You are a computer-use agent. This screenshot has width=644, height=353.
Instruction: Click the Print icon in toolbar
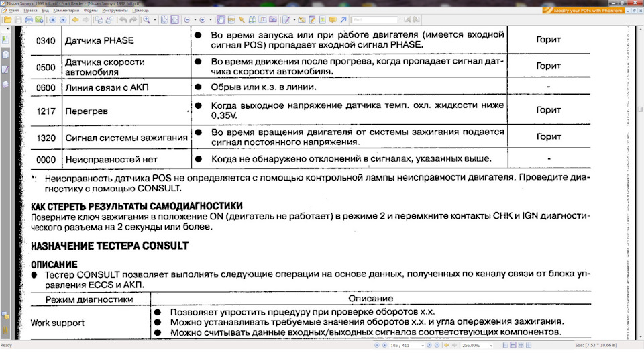pyautogui.click(x=28, y=20)
